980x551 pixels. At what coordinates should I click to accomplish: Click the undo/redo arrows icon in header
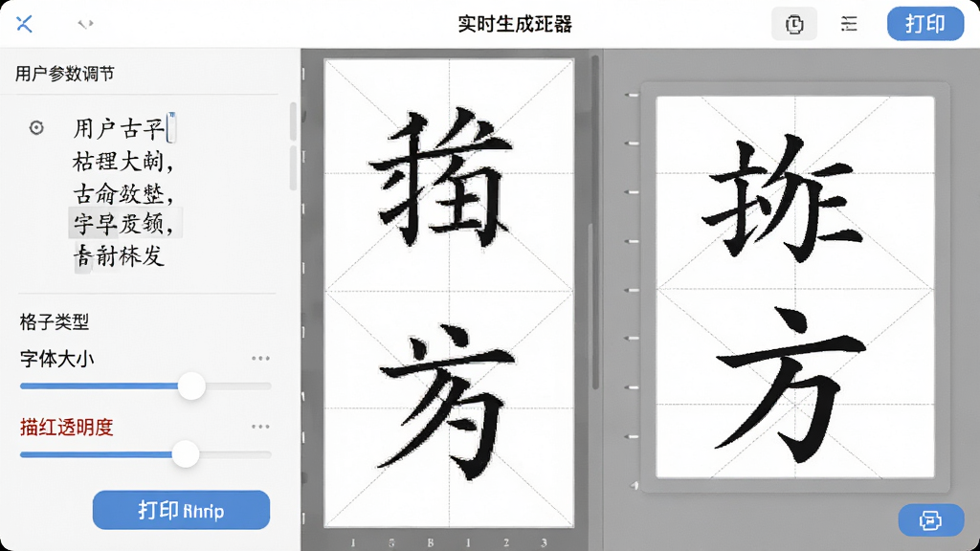(x=85, y=24)
